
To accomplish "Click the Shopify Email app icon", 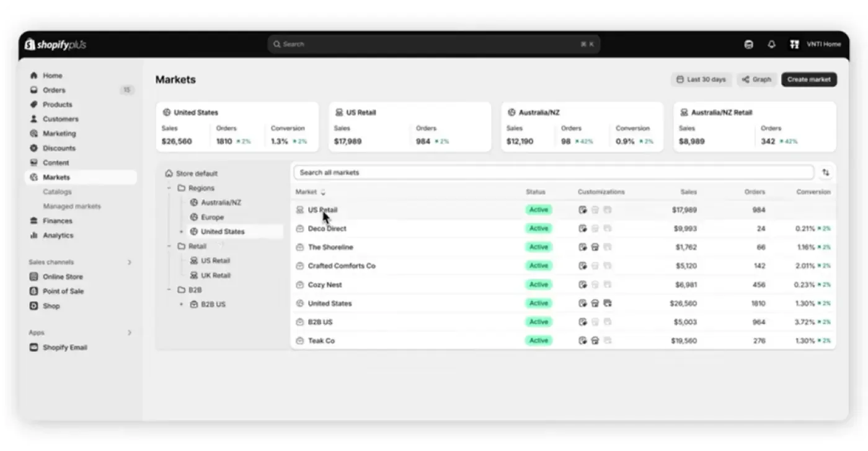I will point(33,348).
